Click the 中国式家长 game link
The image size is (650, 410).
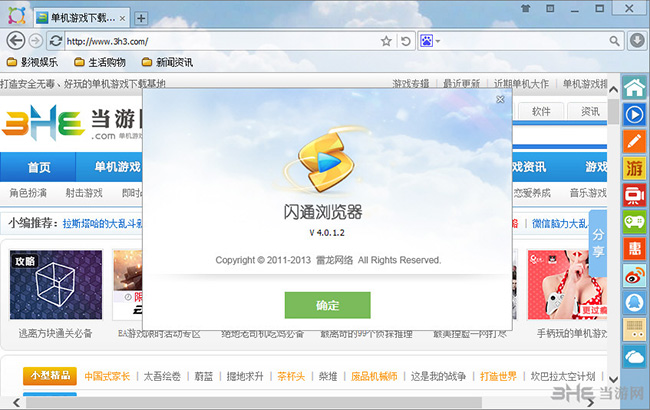(x=107, y=376)
